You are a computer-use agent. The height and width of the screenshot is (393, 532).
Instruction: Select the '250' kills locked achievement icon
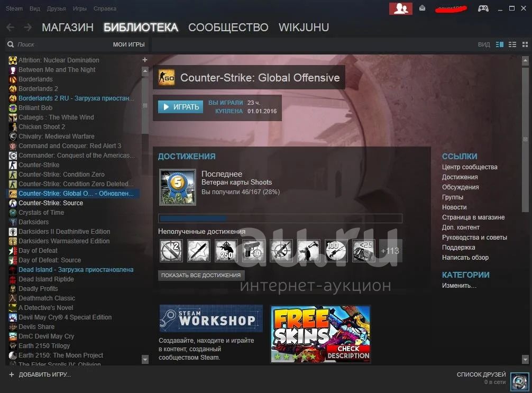pyautogui.click(x=226, y=251)
